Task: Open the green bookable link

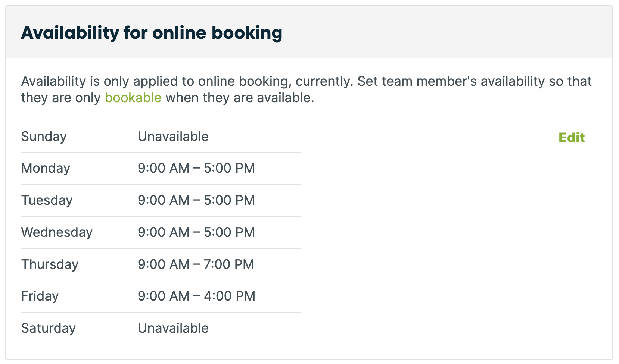Action: [133, 98]
